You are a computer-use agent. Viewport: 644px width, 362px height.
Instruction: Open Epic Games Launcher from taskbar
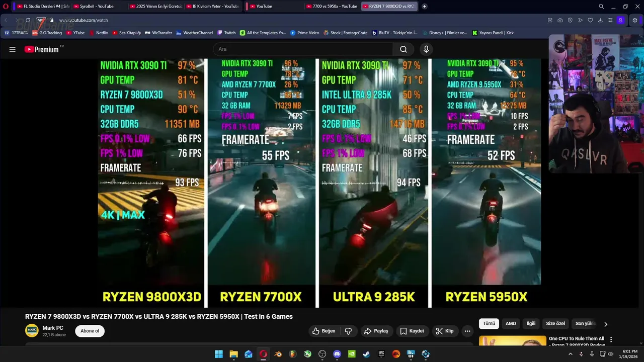(x=381, y=354)
